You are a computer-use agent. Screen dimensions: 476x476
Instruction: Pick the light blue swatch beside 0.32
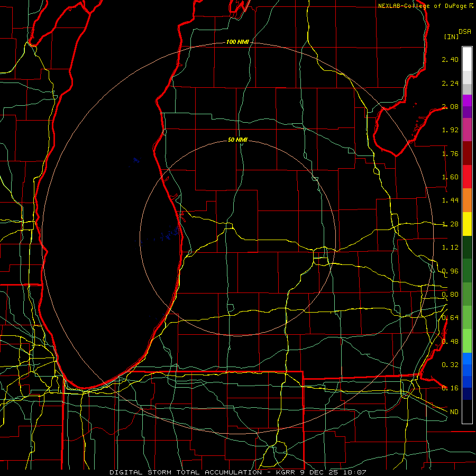467,359
